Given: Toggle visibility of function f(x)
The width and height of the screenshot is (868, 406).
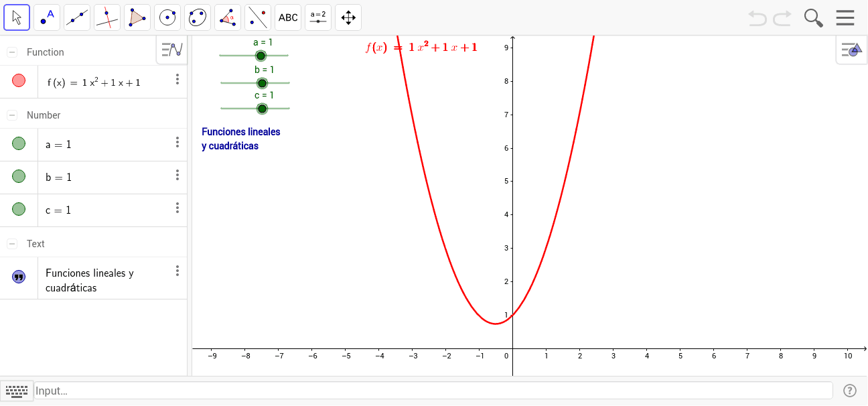Looking at the screenshot, I should (19, 80).
